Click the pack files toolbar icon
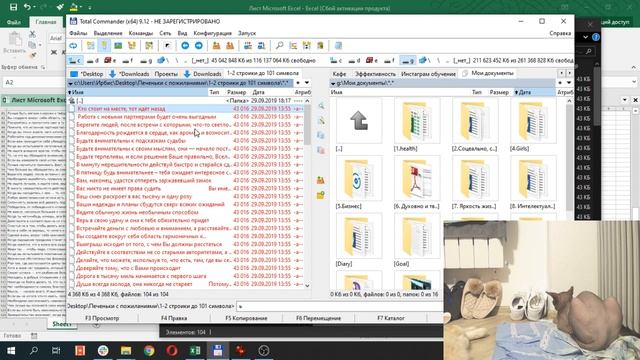640x360 pixels. pyautogui.click(x=216, y=46)
